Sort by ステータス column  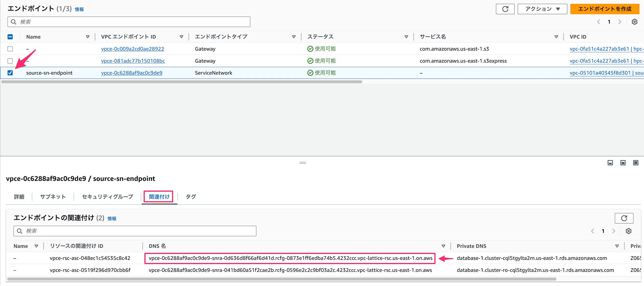[x=406, y=37]
